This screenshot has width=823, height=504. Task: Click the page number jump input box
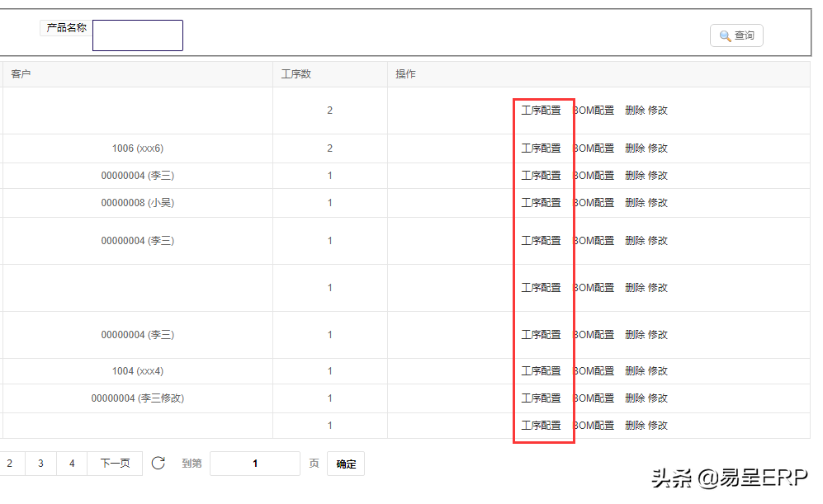point(254,464)
